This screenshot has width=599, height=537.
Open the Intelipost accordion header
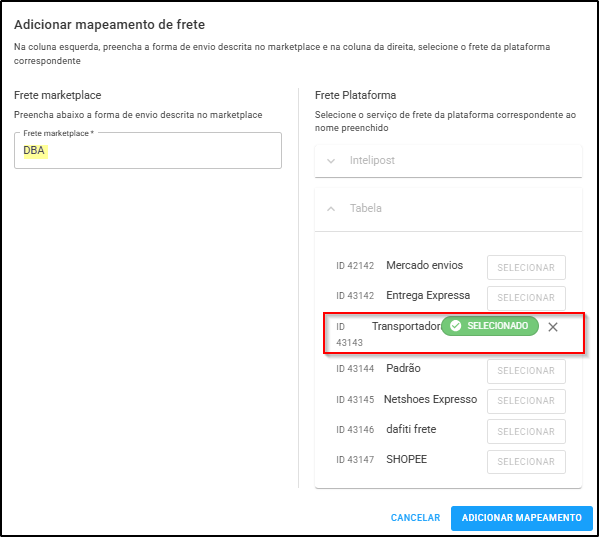(x=448, y=160)
